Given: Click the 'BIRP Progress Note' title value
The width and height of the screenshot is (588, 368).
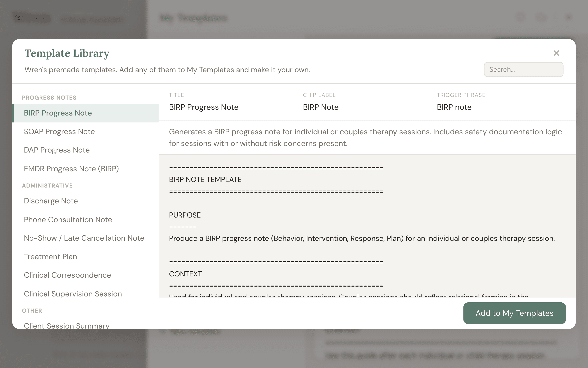Looking at the screenshot, I should (204, 107).
